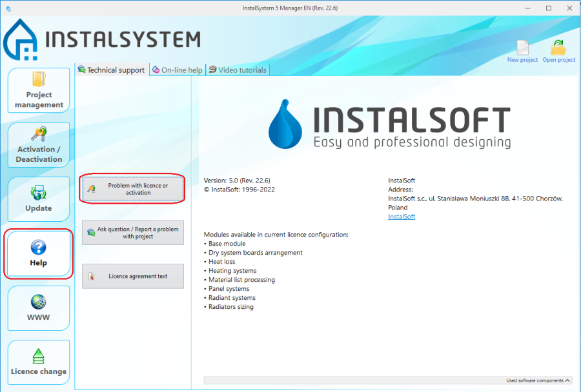Open Activation / Deactivation keys panel
Viewport: 581px width, 392px height.
click(39, 144)
